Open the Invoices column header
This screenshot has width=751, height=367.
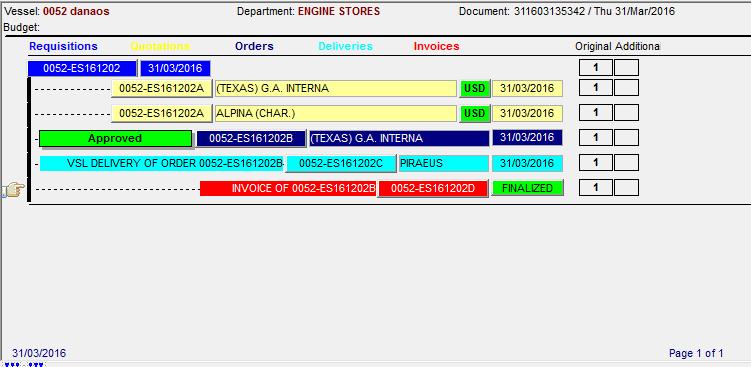click(436, 46)
